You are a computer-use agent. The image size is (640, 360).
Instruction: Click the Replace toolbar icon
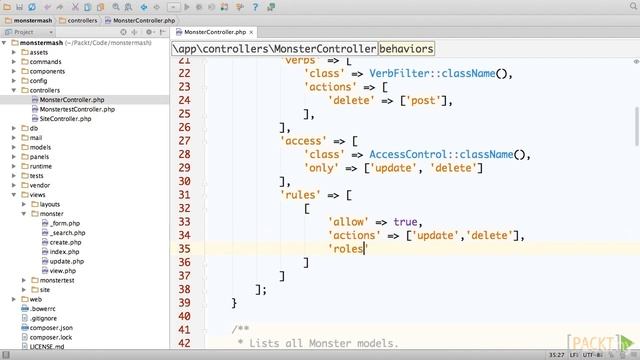(128, 7)
